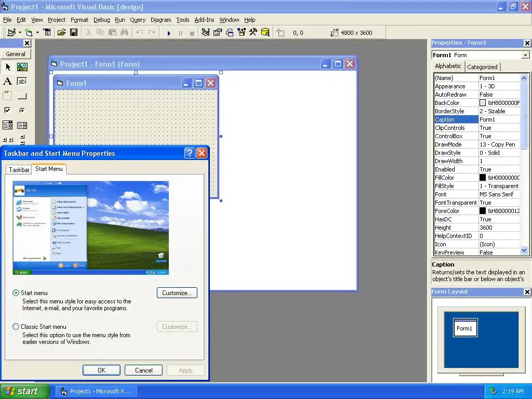Click properties list scroll down arrow
532x399 pixels.
pyautogui.click(x=524, y=251)
